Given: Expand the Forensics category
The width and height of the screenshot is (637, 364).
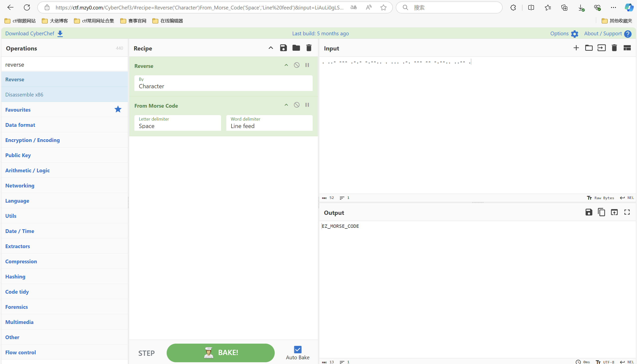Looking at the screenshot, I should click(64, 307).
